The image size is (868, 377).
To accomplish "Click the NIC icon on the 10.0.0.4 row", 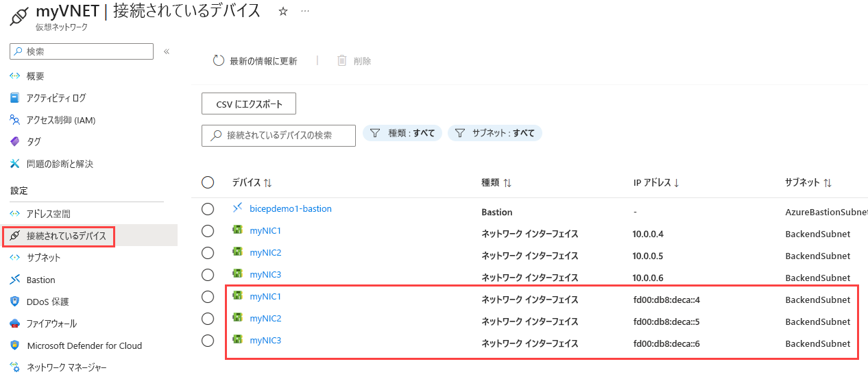I will click(238, 230).
